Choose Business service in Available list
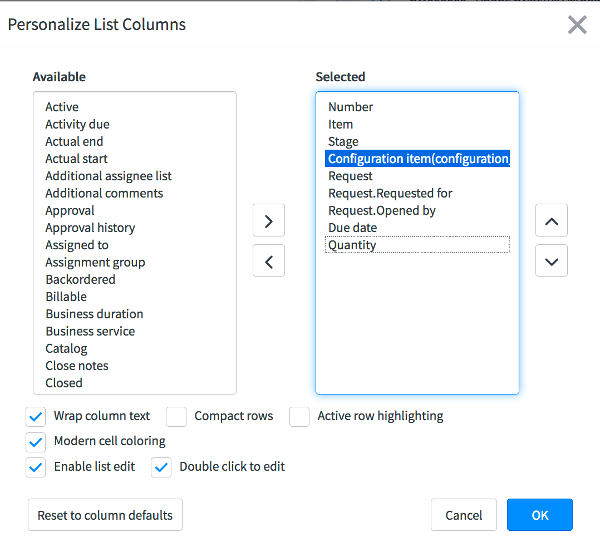 (90, 331)
